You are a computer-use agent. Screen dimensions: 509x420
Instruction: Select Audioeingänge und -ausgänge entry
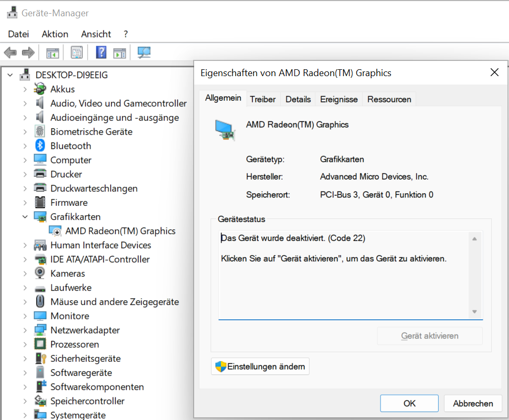click(114, 118)
